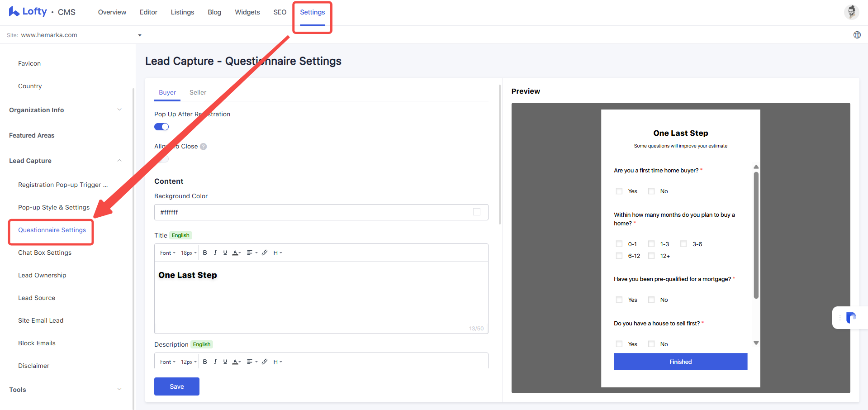The width and height of the screenshot is (868, 410).
Task: Check No for first time home buyer
Action: coord(651,191)
